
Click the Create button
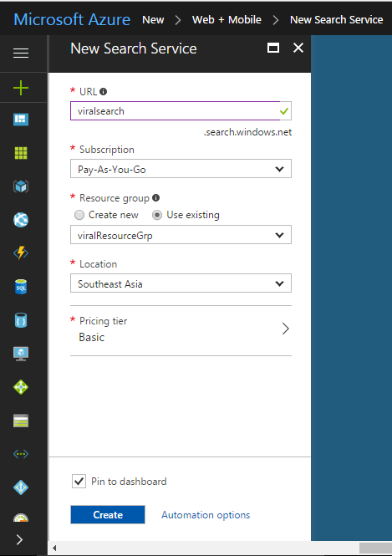pos(108,515)
